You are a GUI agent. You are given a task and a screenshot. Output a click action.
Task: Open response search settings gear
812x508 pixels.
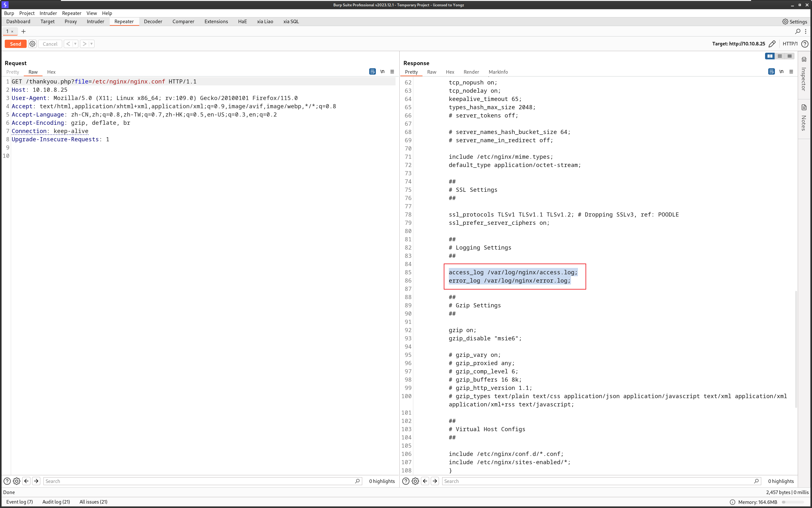click(x=416, y=481)
